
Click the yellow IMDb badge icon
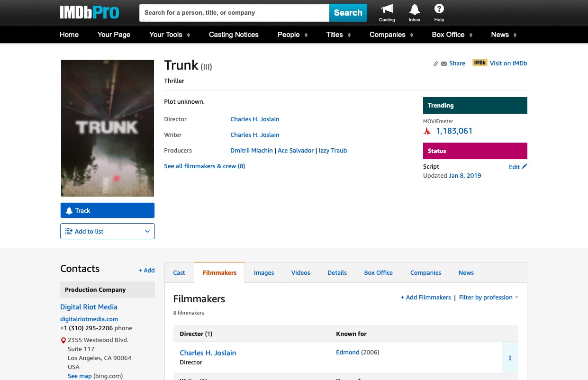coord(480,63)
